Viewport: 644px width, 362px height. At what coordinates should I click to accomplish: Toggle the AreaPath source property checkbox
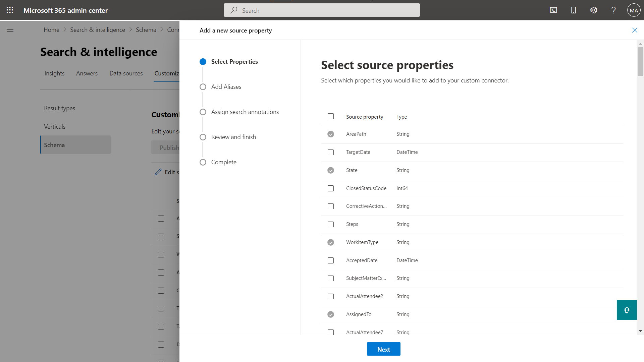[330, 134]
